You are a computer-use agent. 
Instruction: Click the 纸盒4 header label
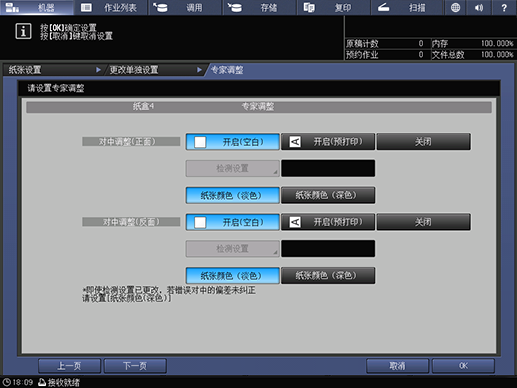point(143,107)
